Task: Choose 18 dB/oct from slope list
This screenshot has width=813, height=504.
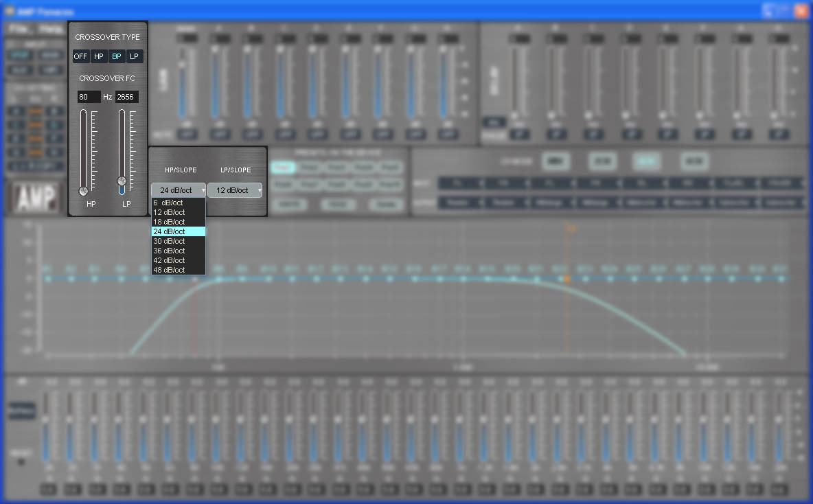Action: coord(178,222)
